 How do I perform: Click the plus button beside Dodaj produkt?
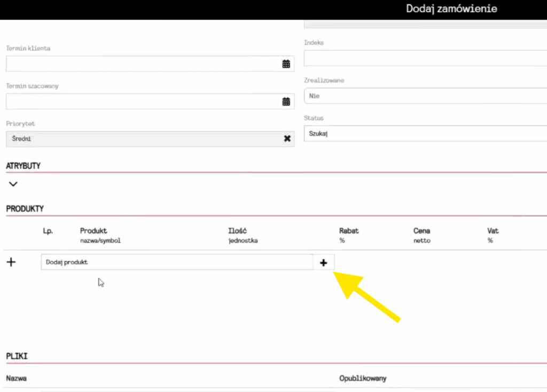[x=323, y=262]
